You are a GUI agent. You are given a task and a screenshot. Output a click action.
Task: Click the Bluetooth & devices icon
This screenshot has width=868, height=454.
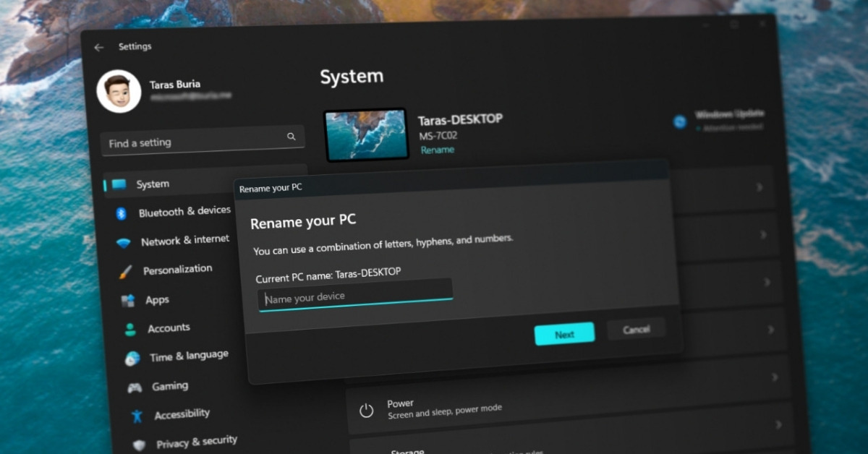[x=122, y=214]
